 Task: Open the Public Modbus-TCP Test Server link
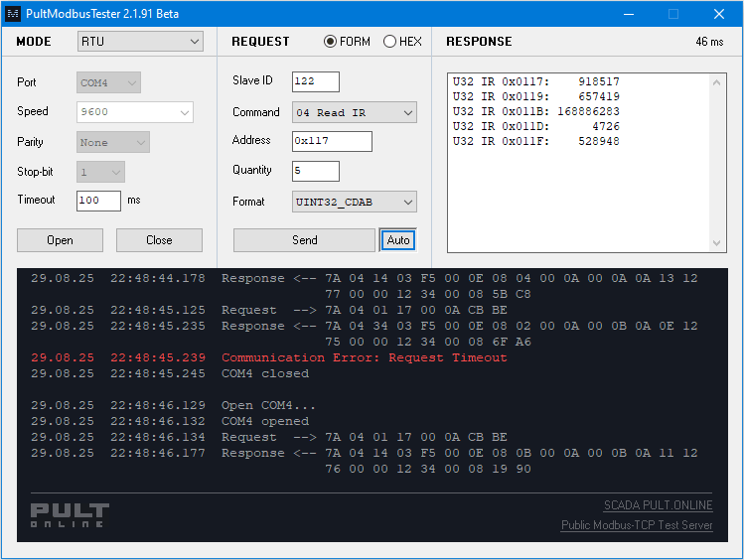(x=637, y=525)
